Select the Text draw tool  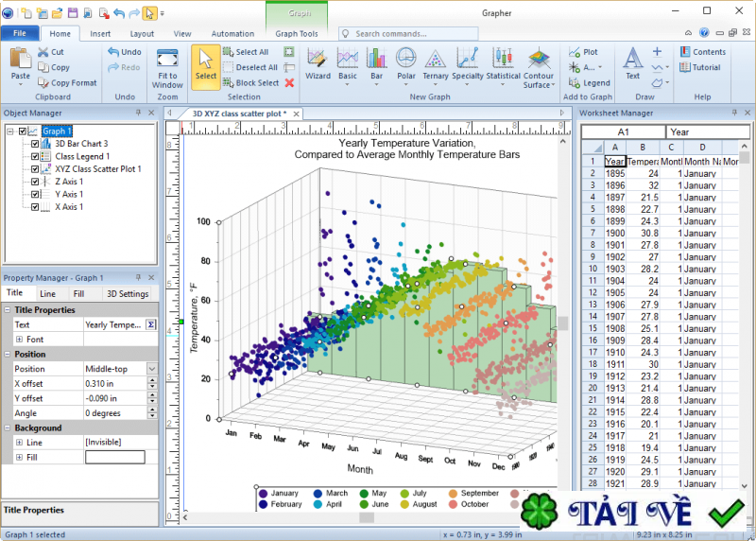[x=632, y=63]
